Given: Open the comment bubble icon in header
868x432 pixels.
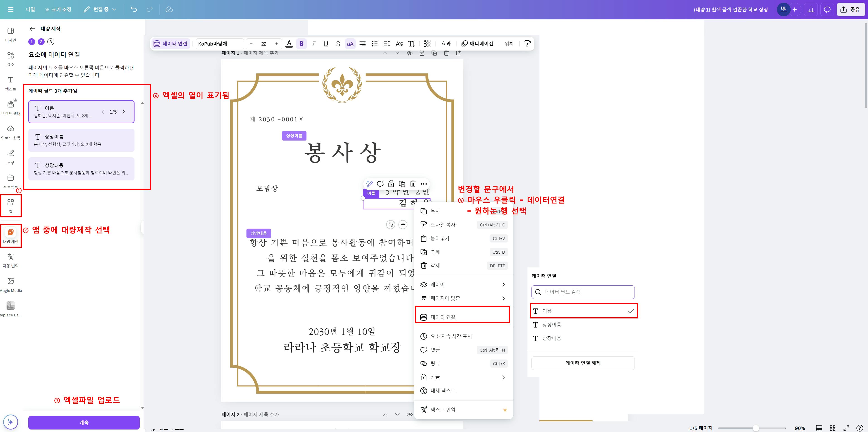Looking at the screenshot, I should click(827, 10).
